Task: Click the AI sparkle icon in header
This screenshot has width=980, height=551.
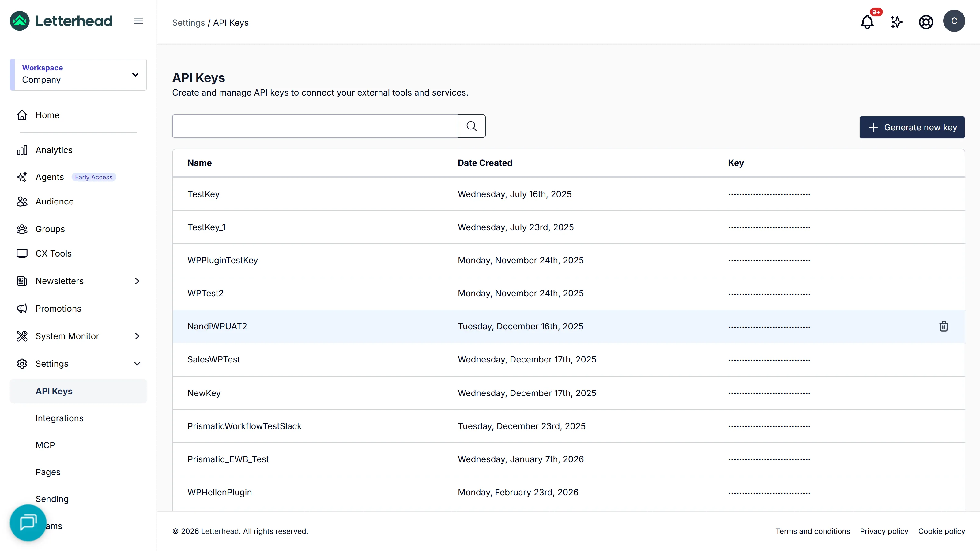Action: [x=896, y=22]
